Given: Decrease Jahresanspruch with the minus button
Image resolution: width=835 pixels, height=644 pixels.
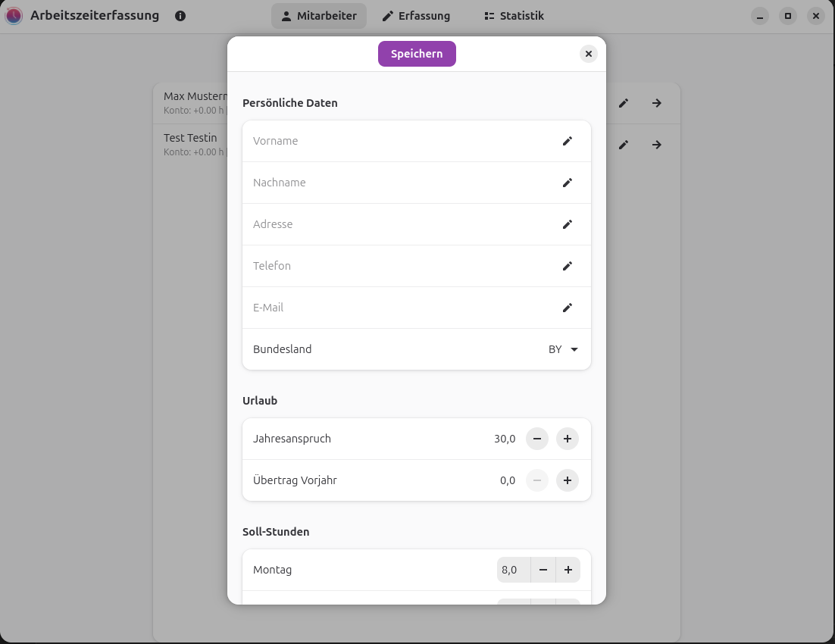Looking at the screenshot, I should 536,439.
